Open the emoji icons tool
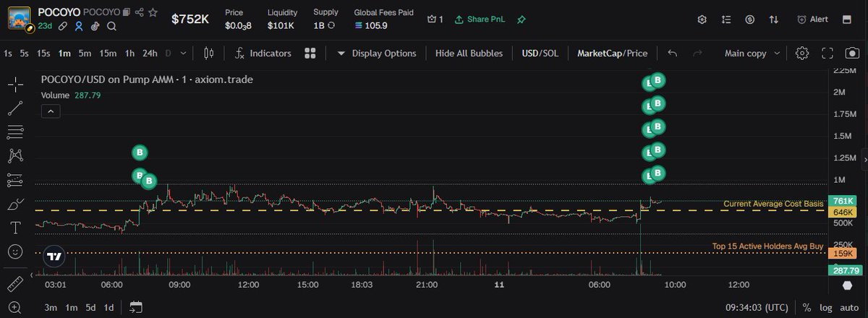This screenshot has height=318, width=868. [15, 252]
